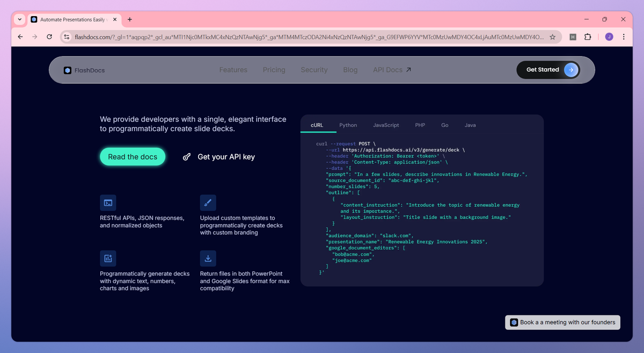Switch to the PHP code tab
This screenshot has width=644, height=353.
click(420, 125)
